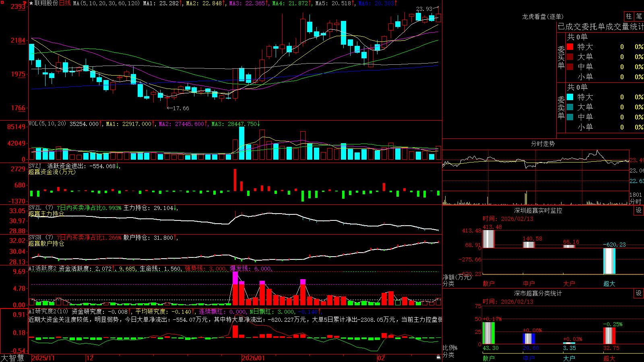
Task: Open 设 settings for 深圳超赢实时监控
Action: pos(639,210)
